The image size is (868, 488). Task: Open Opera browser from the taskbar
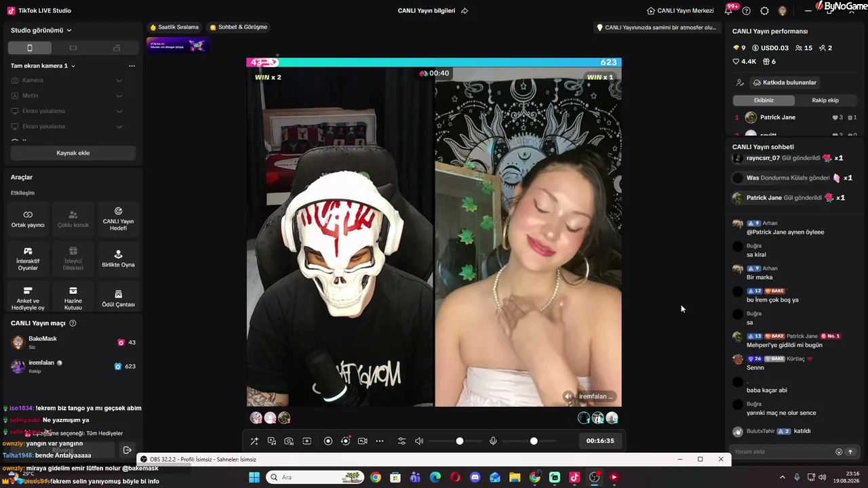(455, 477)
